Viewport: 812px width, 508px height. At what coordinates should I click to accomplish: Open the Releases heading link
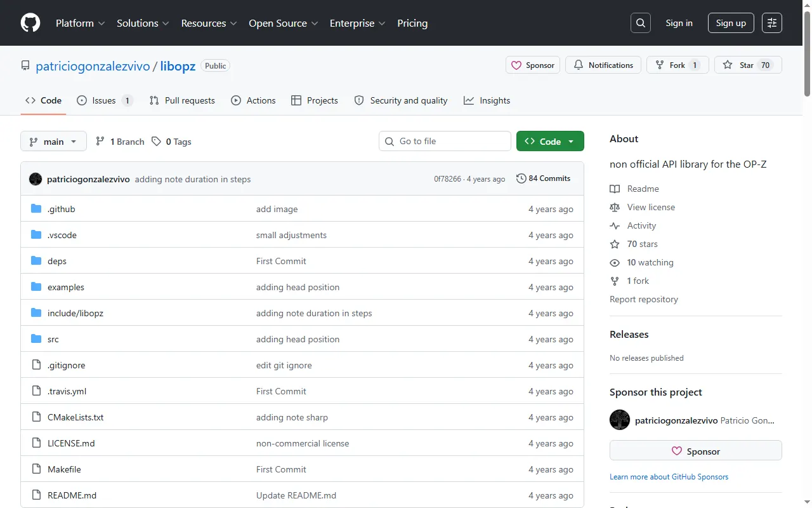629,334
